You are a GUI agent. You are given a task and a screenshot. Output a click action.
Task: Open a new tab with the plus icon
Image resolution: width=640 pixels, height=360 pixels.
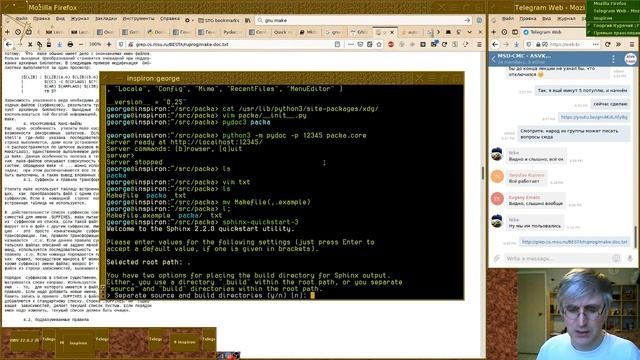(7, 32)
